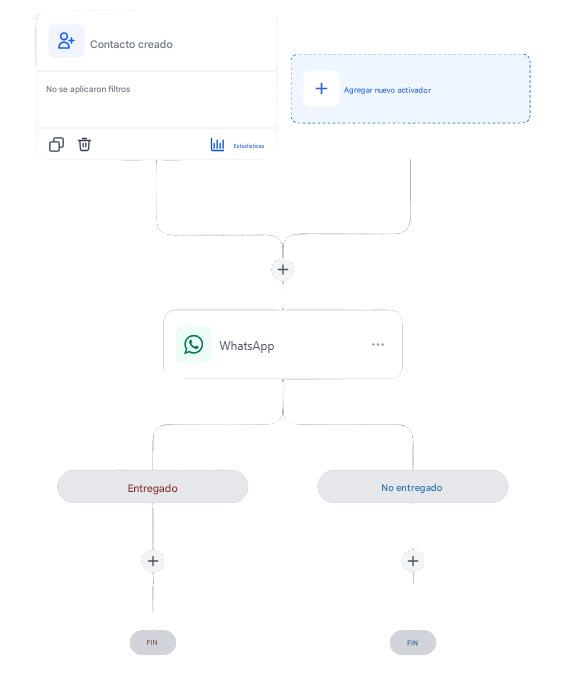Add a step under No entregado branch
Image resolution: width=563 pixels, height=679 pixels.
coord(413,561)
